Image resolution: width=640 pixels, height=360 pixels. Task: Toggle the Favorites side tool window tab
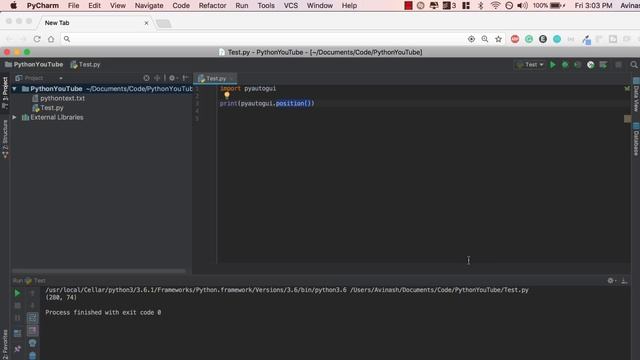(5, 344)
